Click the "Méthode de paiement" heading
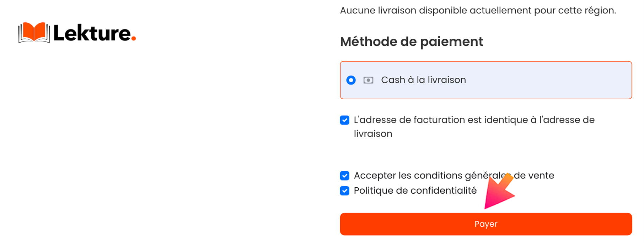 (411, 42)
